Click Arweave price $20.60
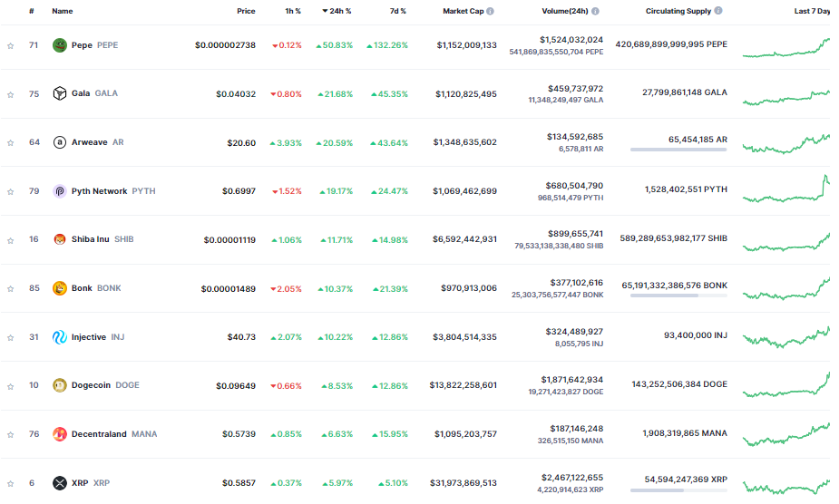This screenshot has height=504, width=839. [241, 143]
